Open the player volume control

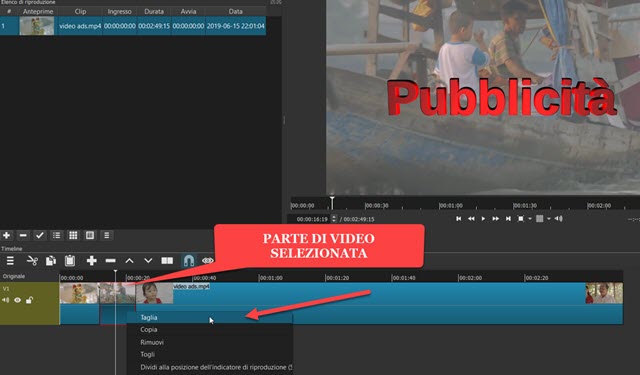tap(558, 219)
